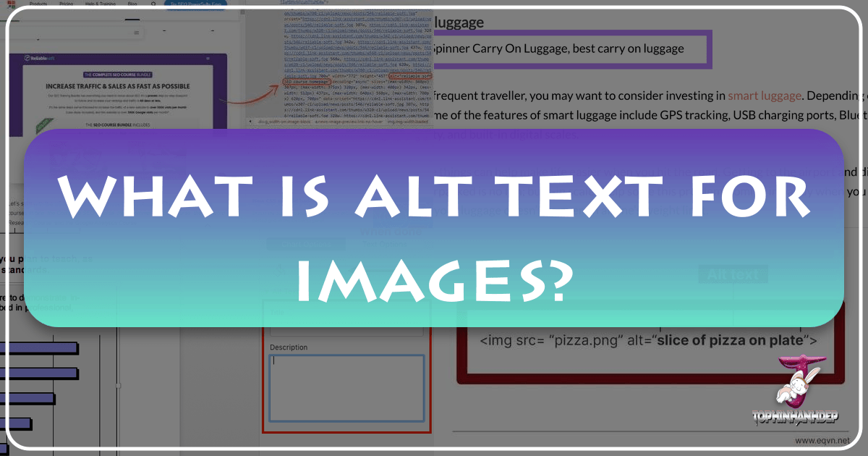Select img.img-widthloaded in the element breadcrumb
This screenshot has width=868, height=456.
[x=406, y=122]
